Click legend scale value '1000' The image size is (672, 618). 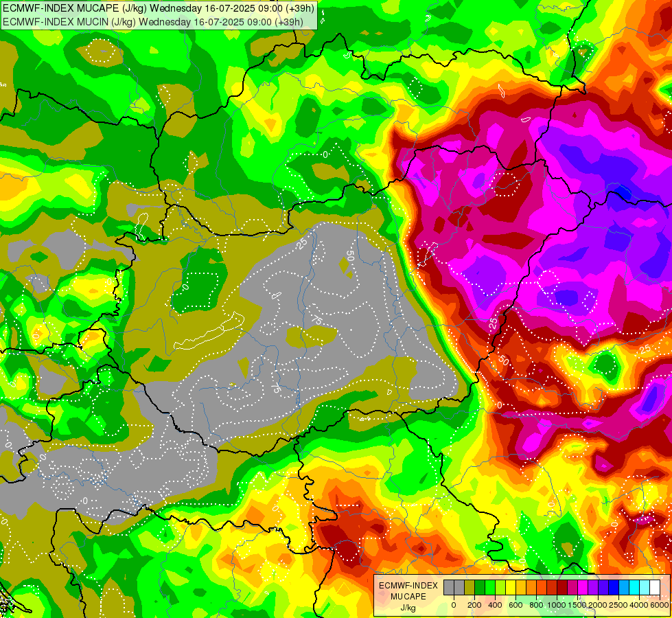coord(556,605)
